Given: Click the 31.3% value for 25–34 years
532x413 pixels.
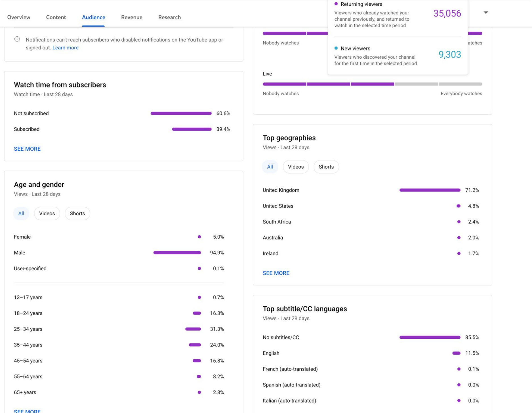Looking at the screenshot, I should point(217,329).
